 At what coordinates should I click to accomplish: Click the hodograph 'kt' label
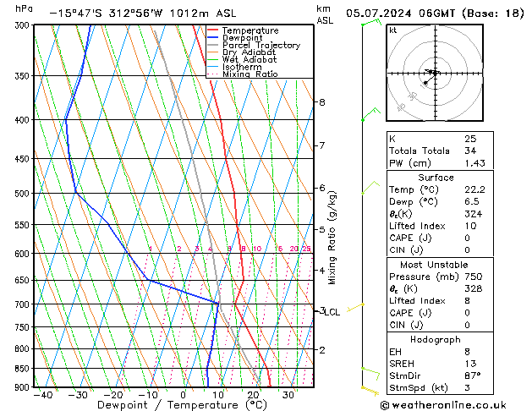(x=393, y=30)
